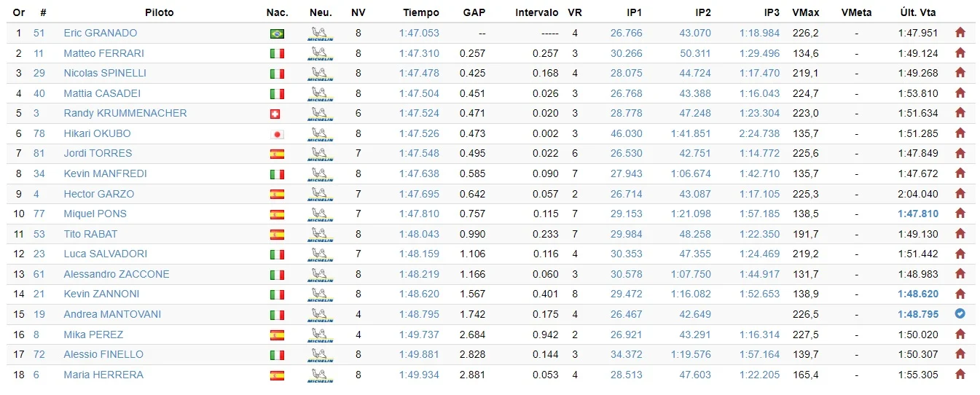Open Alessandro ZACCONE's rider link

tap(116, 274)
